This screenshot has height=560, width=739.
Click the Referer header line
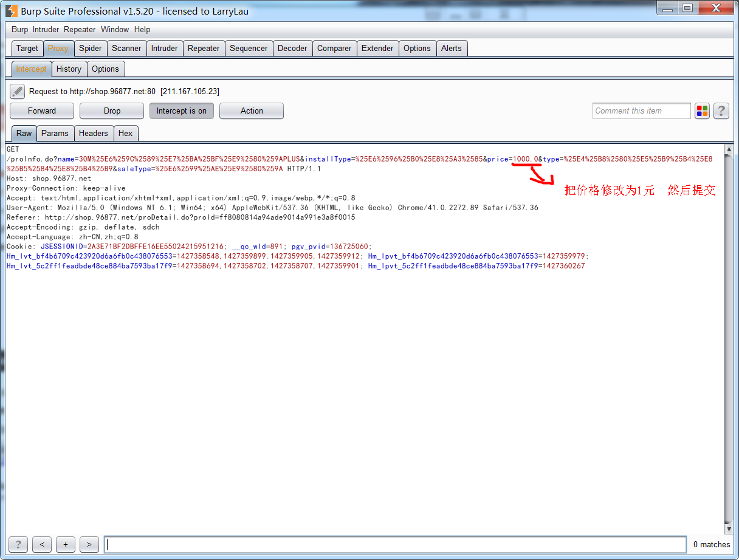coord(181,217)
